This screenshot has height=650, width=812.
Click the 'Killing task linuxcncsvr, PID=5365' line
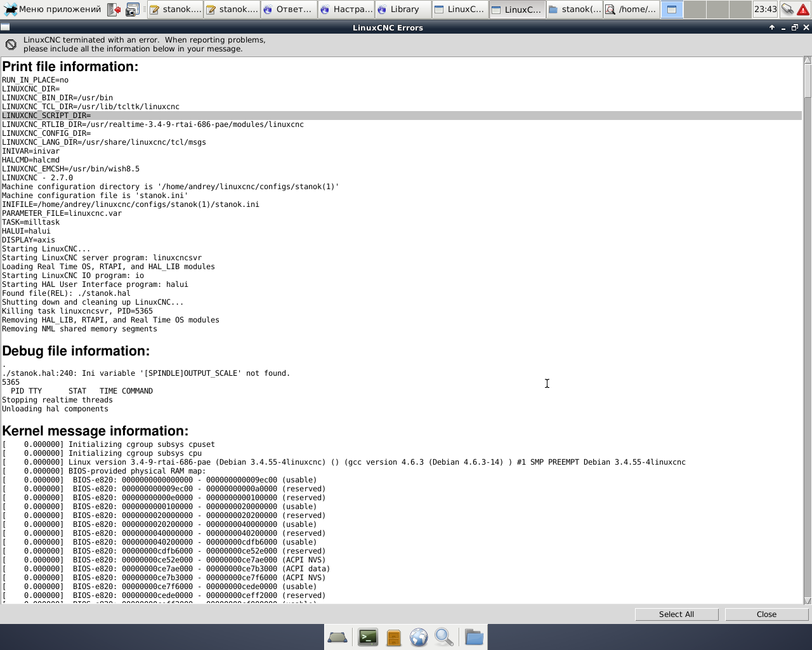pos(77,311)
